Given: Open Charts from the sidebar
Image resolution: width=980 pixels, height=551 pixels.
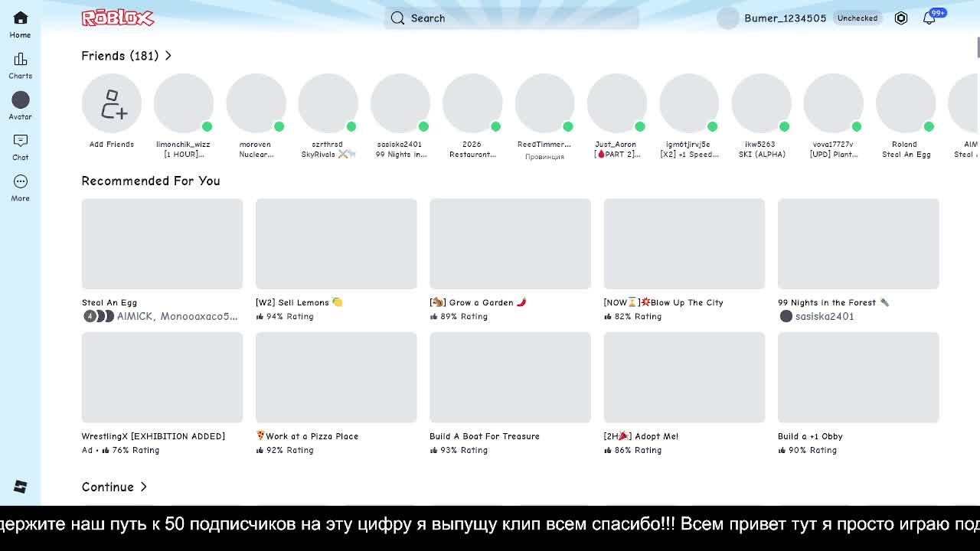Looking at the screenshot, I should coord(21,66).
